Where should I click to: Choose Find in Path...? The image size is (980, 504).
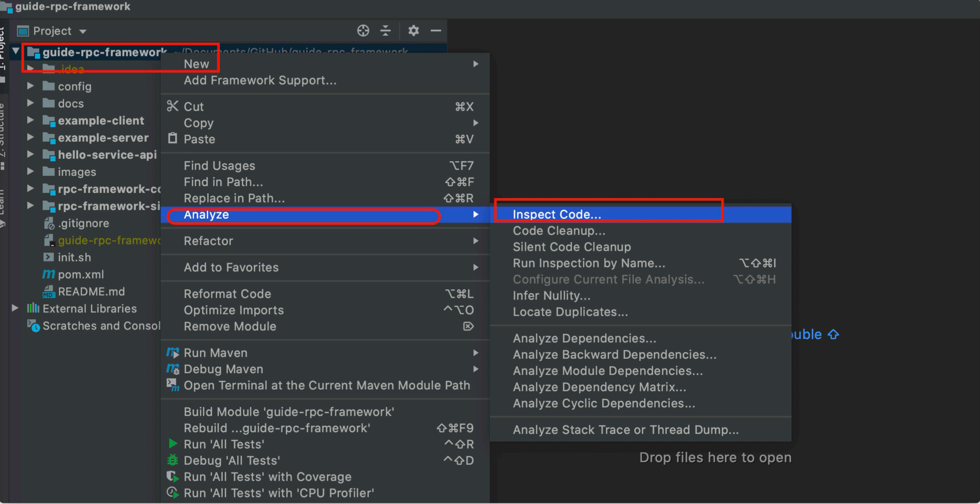pos(325,182)
